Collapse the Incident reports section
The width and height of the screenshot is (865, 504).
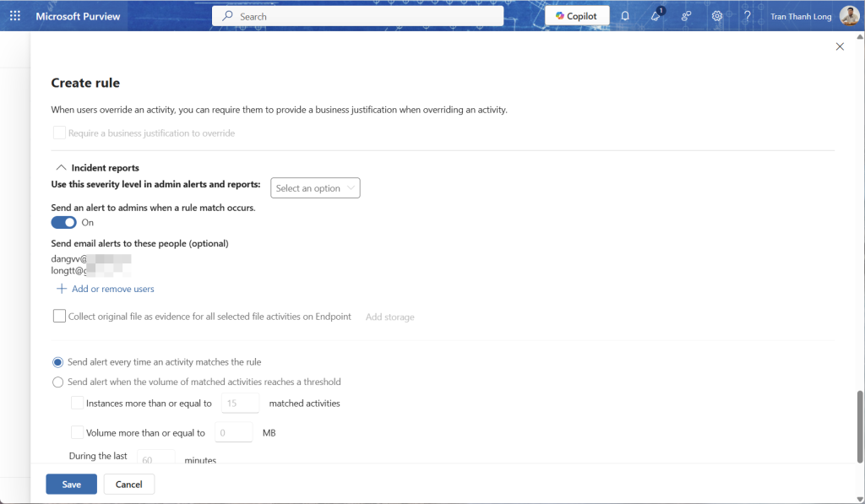61,168
